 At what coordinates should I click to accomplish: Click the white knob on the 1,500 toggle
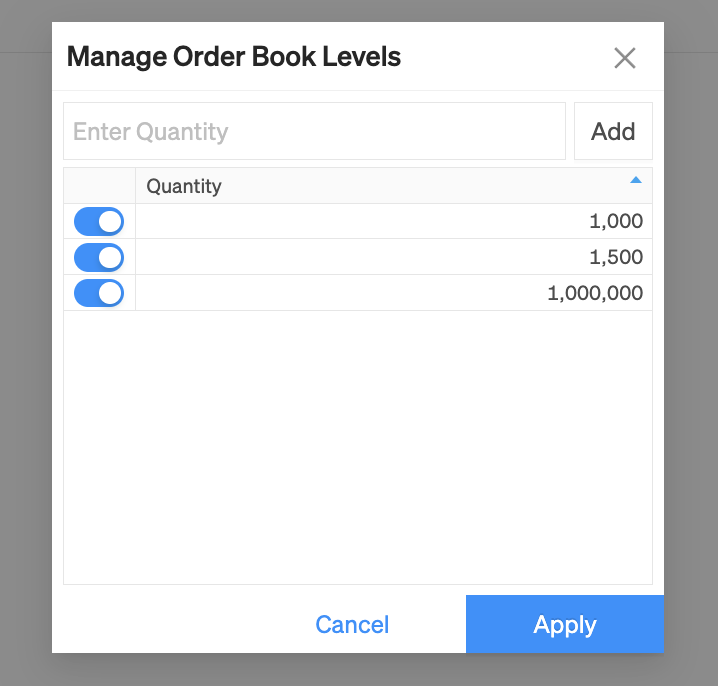point(110,257)
